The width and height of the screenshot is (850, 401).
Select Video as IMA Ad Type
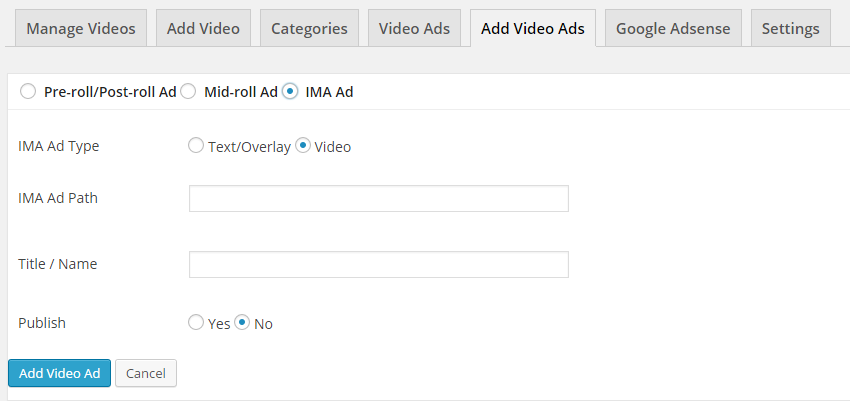click(x=302, y=146)
